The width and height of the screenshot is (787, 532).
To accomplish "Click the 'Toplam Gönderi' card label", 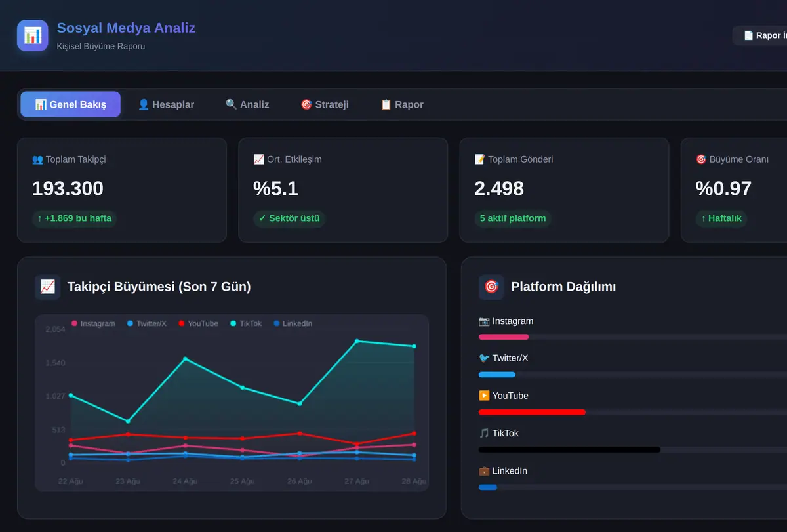I will point(514,159).
